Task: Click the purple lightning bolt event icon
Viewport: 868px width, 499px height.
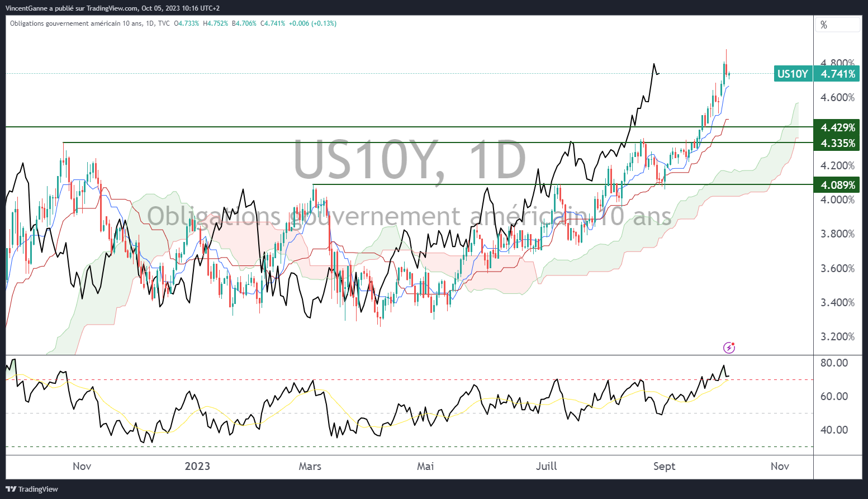Action: tap(729, 348)
